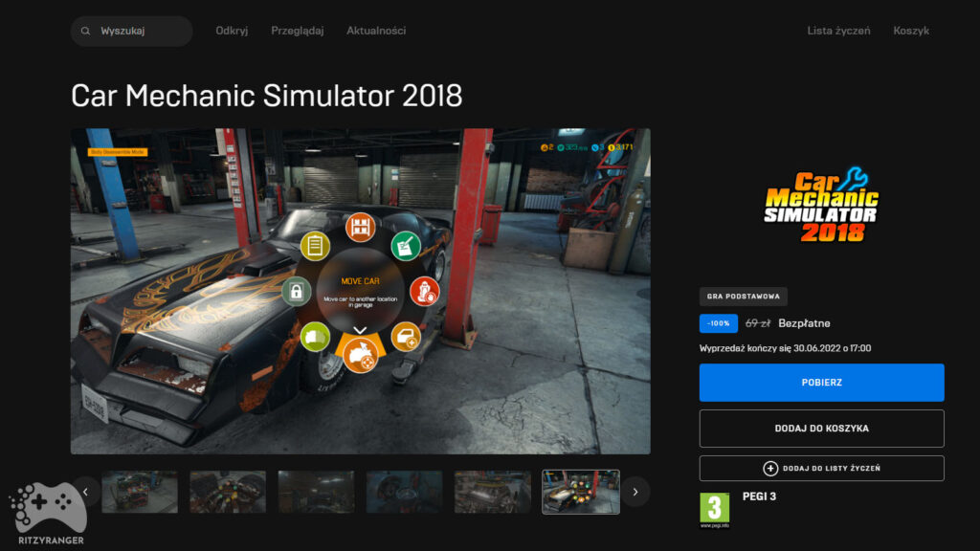
Task: Show next screenshots with right arrow
Action: tap(635, 492)
